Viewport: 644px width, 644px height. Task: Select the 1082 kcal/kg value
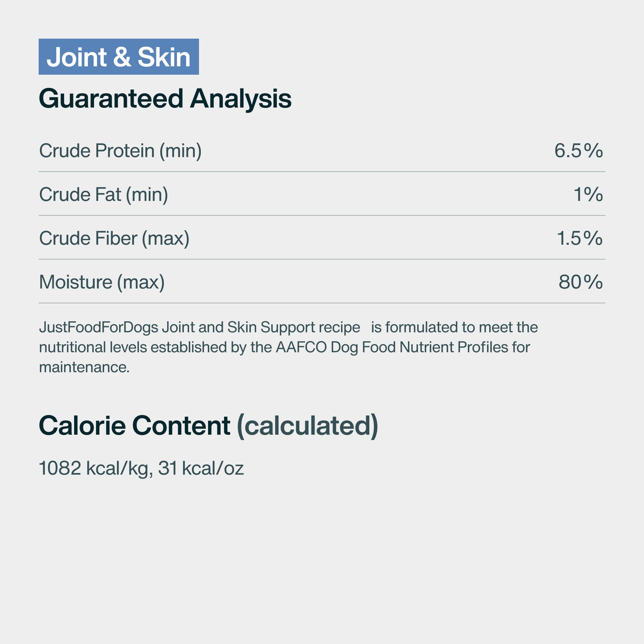click(96, 468)
